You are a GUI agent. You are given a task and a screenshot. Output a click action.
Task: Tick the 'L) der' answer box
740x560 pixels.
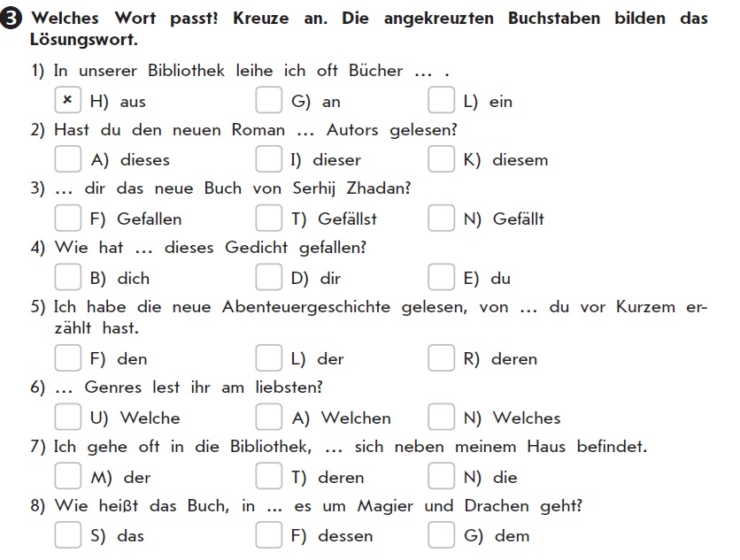tap(268, 358)
